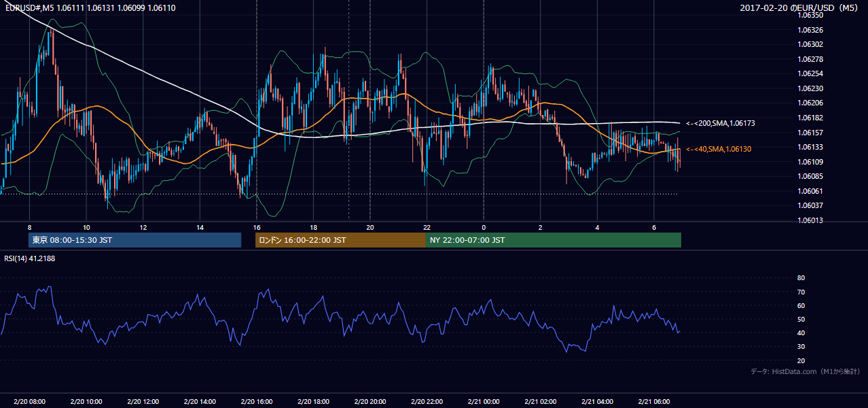
Task: Click RSI level 70 on the axis
Action: click(x=801, y=292)
